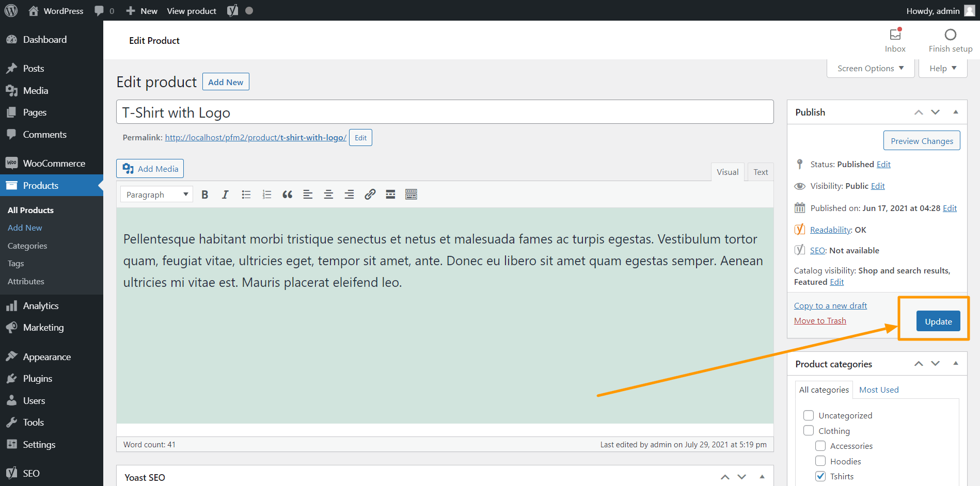The width and height of the screenshot is (980, 486).
Task: Switch to the Text editor tab
Action: coord(761,172)
